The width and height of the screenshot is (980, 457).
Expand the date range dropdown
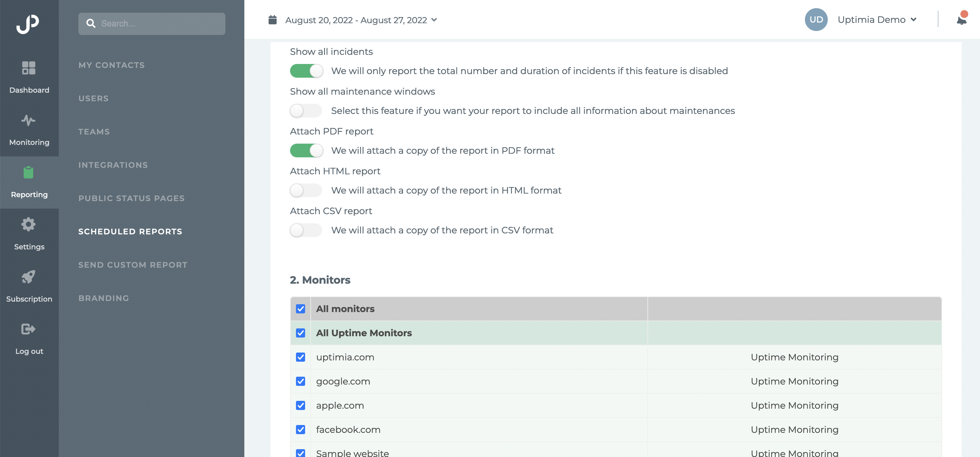pos(434,20)
